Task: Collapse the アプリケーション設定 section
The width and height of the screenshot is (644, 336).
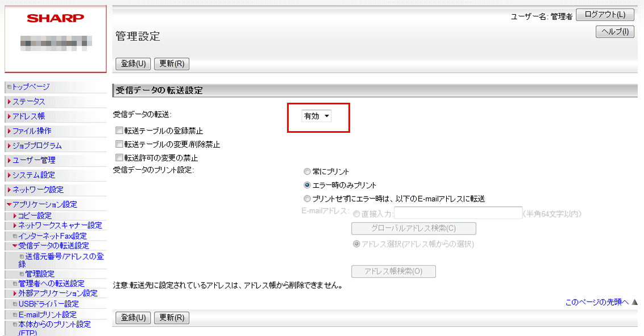Action: pos(9,204)
